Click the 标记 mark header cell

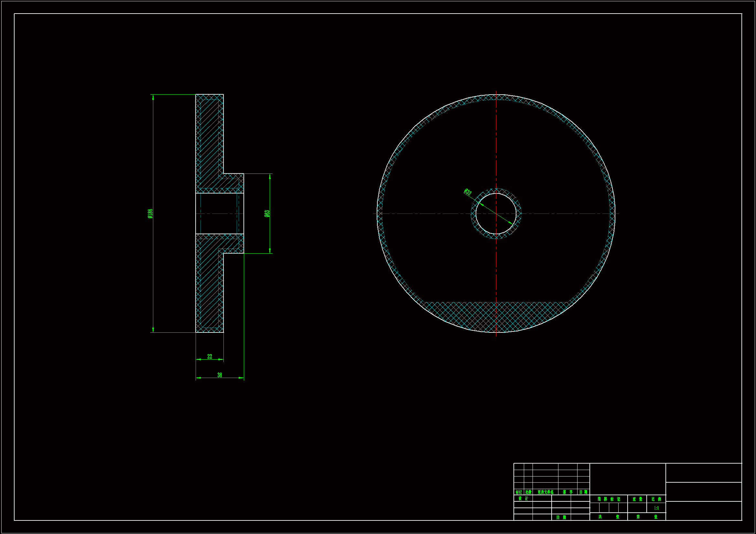(x=519, y=492)
